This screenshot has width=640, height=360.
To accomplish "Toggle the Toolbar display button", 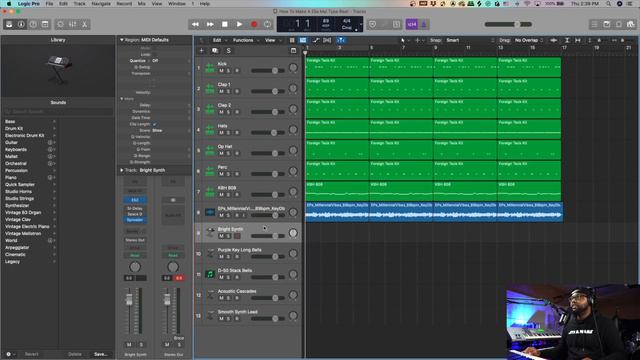I will coord(45,24).
